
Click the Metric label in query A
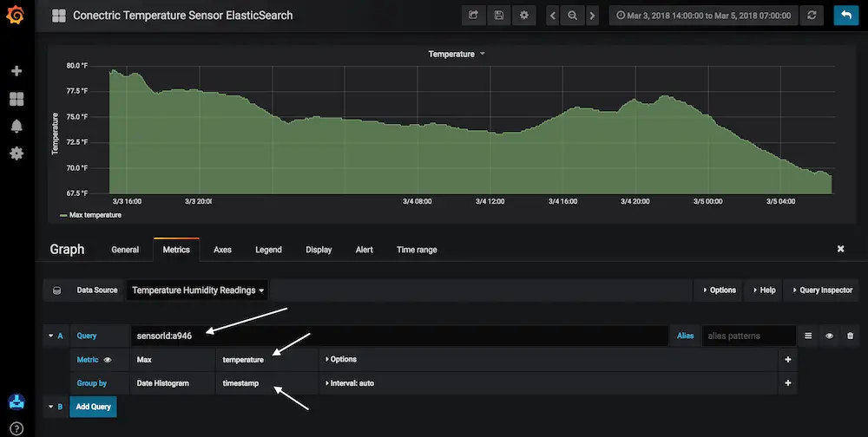[88, 360]
